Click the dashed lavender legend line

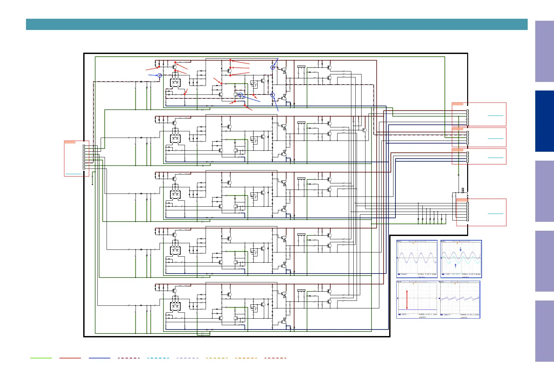[188, 358]
